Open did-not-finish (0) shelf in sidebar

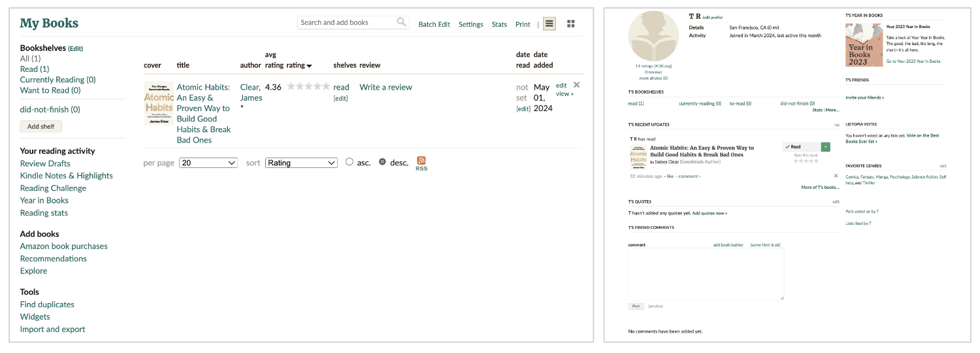pos(50,109)
